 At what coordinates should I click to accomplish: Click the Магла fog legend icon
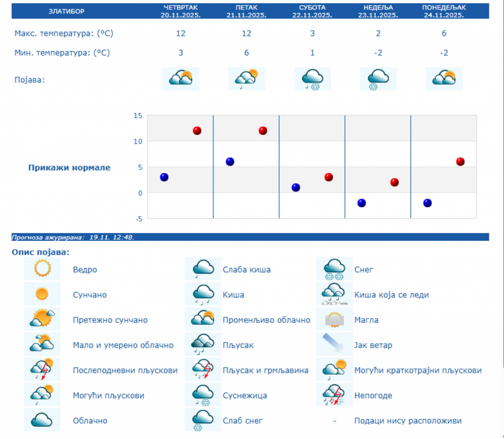(334, 320)
